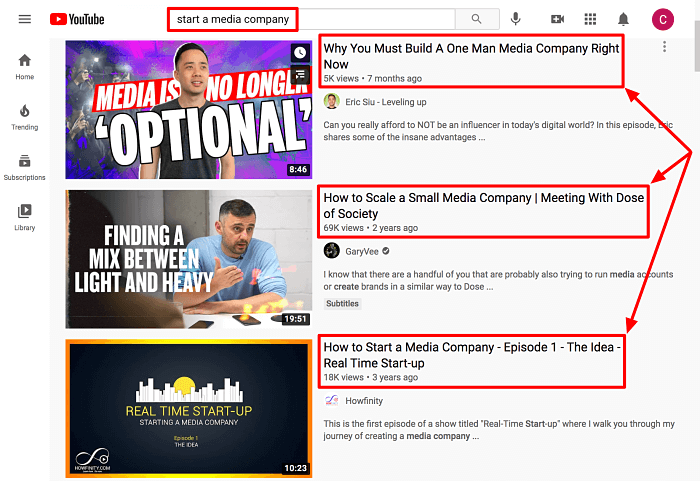Go to Home in sidebar
This screenshot has height=481, width=700.
pos(25,67)
